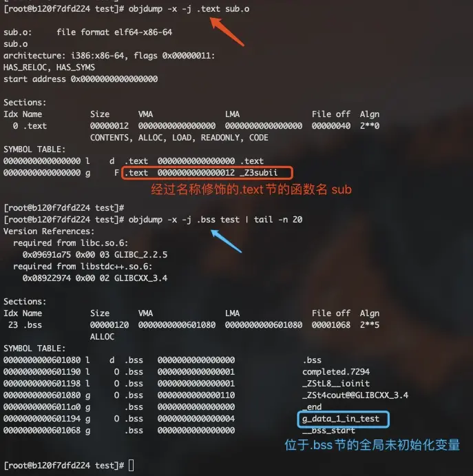Screen dimensions: 473x476
Task: Click the 'file format elf64-x86-64' text
Action: (114, 32)
